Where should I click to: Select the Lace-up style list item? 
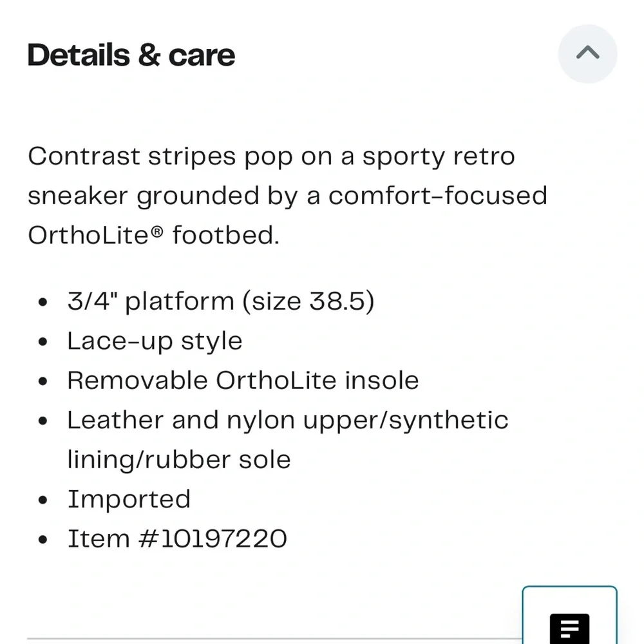click(x=155, y=341)
